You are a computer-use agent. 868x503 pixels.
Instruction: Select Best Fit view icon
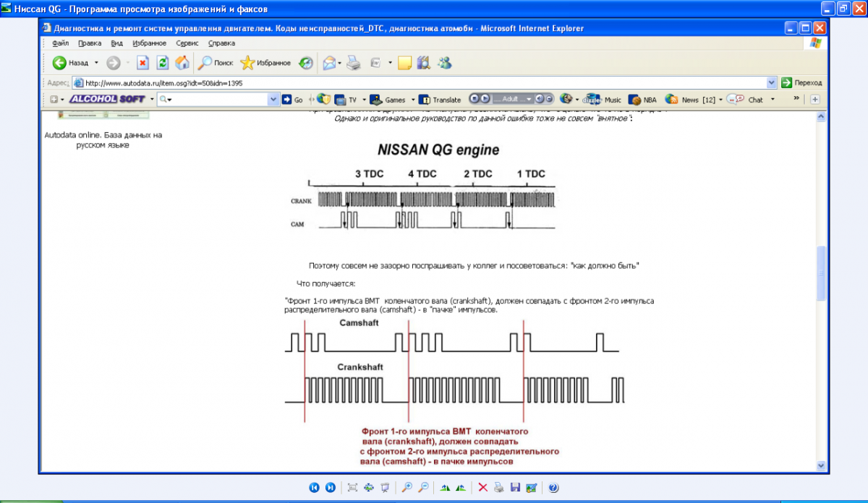[352, 488]
